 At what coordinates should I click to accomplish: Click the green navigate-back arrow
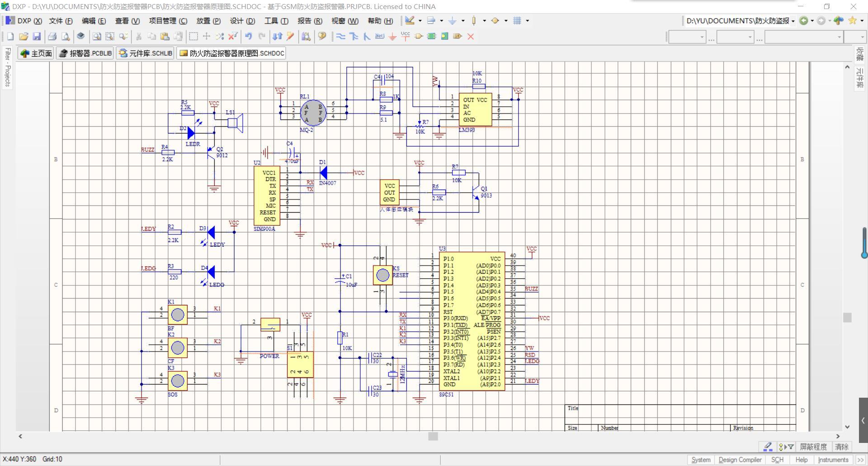point(803,20)
